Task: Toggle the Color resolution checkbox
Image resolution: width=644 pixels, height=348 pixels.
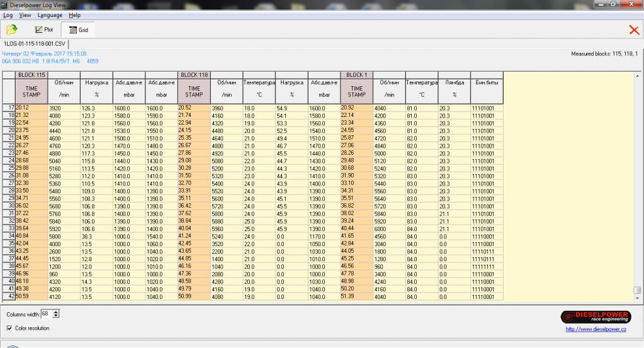Action: point(9,328)
